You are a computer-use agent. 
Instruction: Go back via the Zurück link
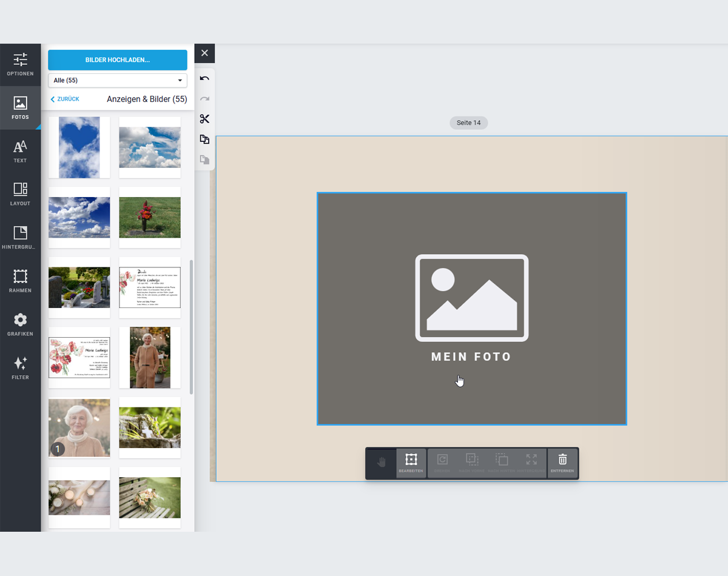coord(65,99)
